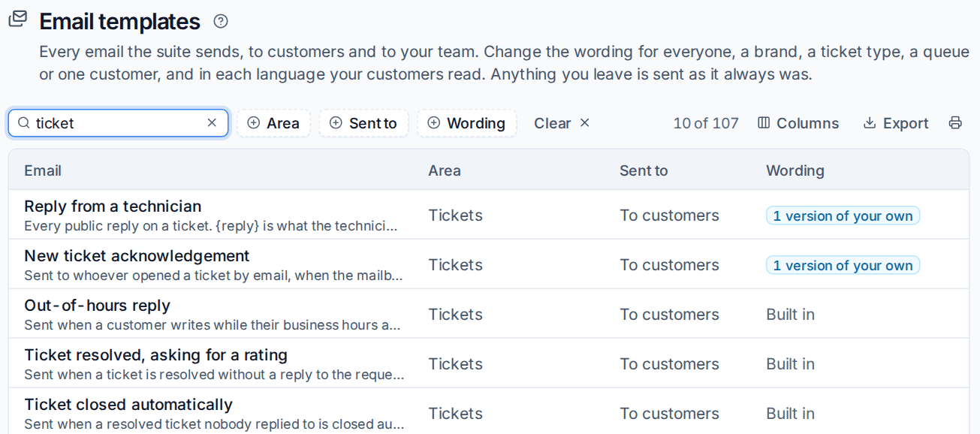Screen dimensions: 980x434
Task: Click the description "Sent to whoever opened a ticket by email..."
Action: point(214,276)
